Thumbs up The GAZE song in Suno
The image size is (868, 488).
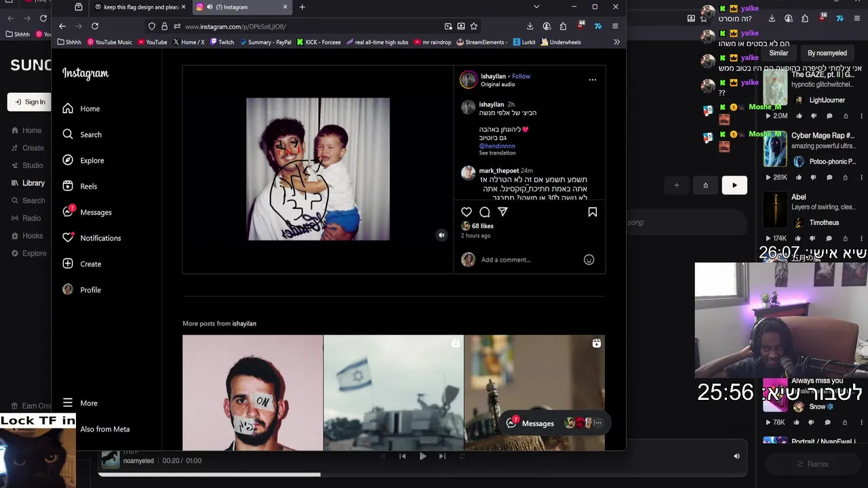tap(798, 116)
